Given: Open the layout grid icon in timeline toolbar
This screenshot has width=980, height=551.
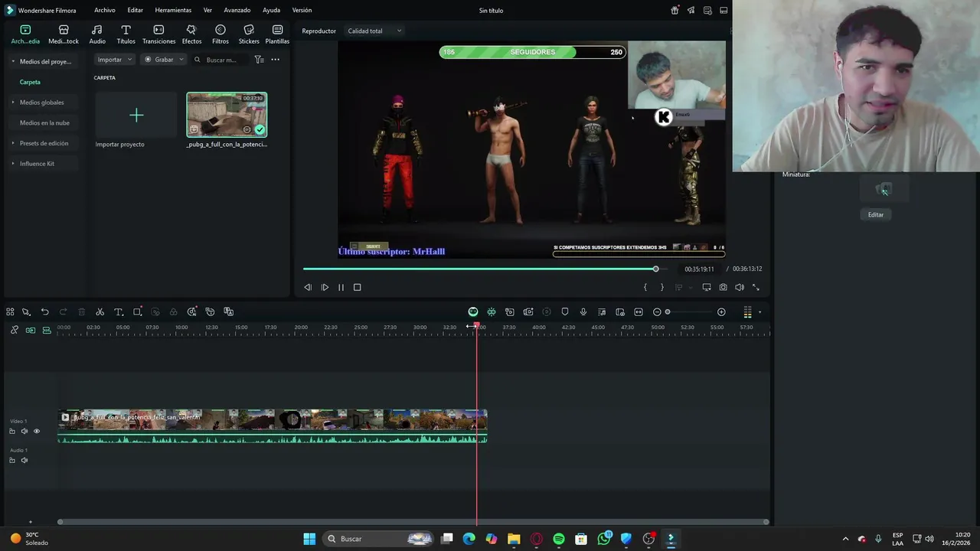Looking at the screenshot, I should click(10, 312).
